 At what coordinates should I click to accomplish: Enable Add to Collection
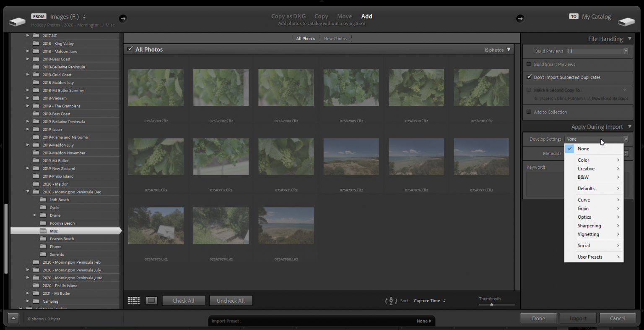[529, 112]
